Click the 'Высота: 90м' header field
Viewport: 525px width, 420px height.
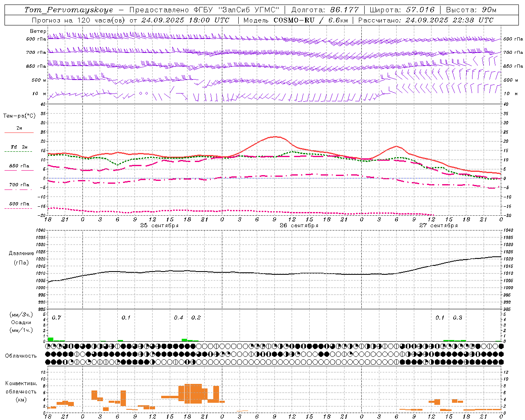pyautogui.click(x=471, y=10)
